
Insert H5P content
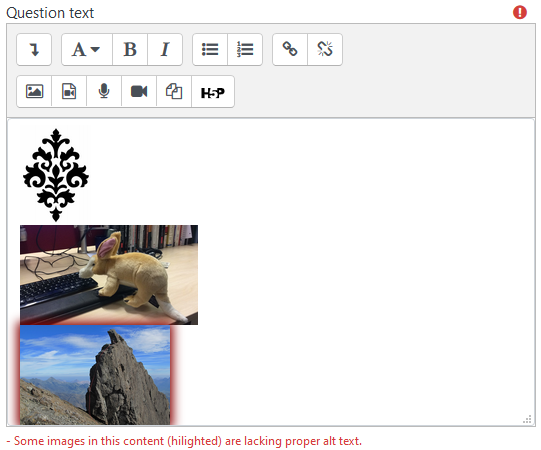point(213,91)
